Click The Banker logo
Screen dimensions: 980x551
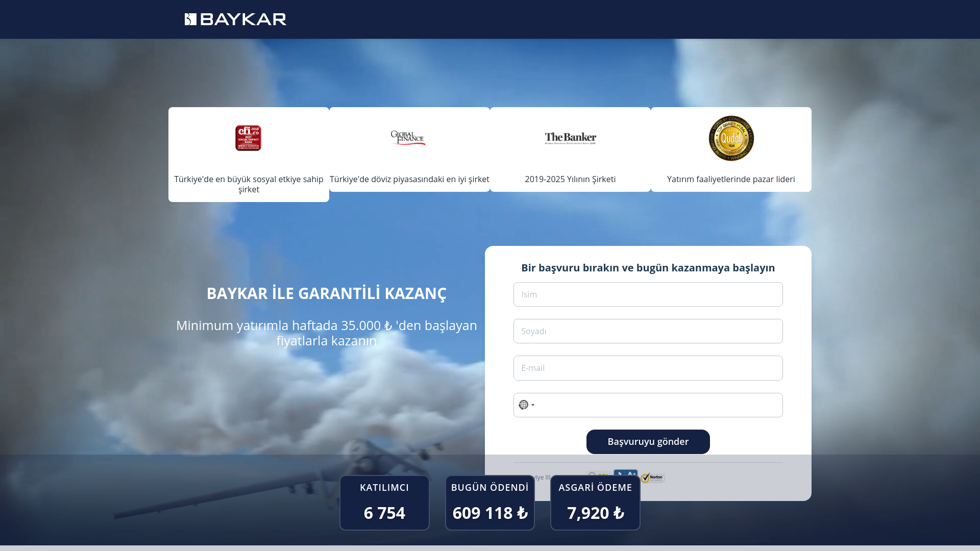(x=570, y=138)
